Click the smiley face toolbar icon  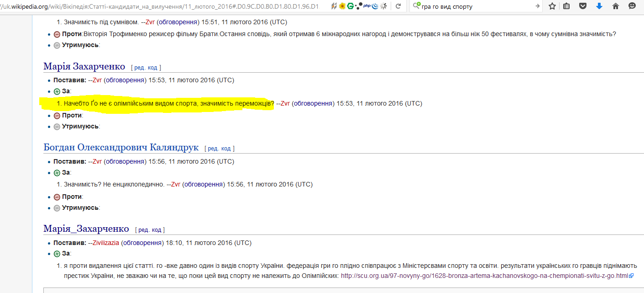click(x=632, y=6)
